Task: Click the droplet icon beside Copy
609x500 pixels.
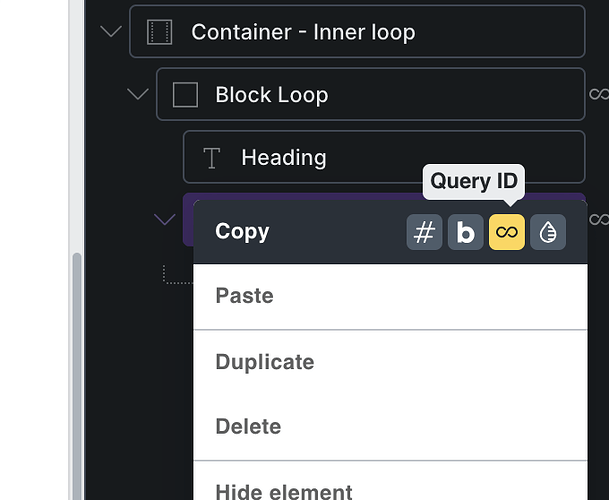Action: pos(548,233)
